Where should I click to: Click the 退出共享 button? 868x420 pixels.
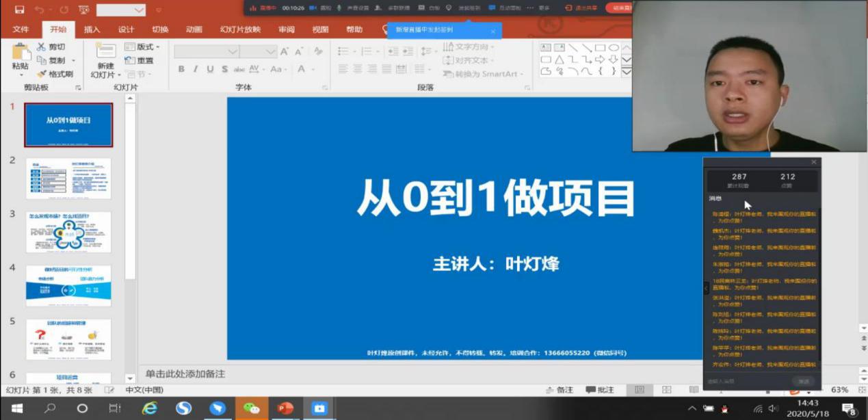tap(581, 8)
